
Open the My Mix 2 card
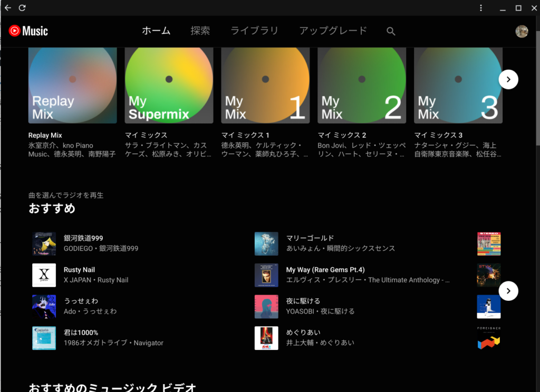point(362,85)
